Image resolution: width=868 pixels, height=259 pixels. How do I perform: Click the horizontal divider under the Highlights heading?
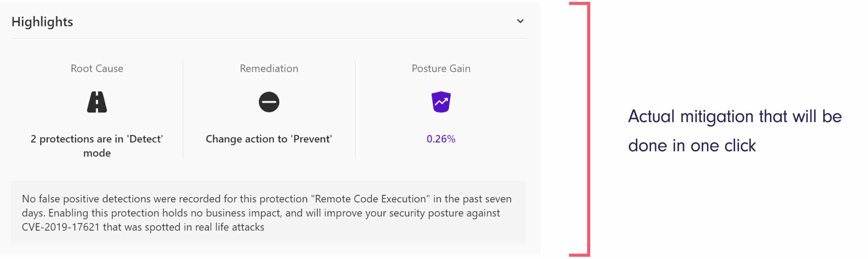pos(269,39)
